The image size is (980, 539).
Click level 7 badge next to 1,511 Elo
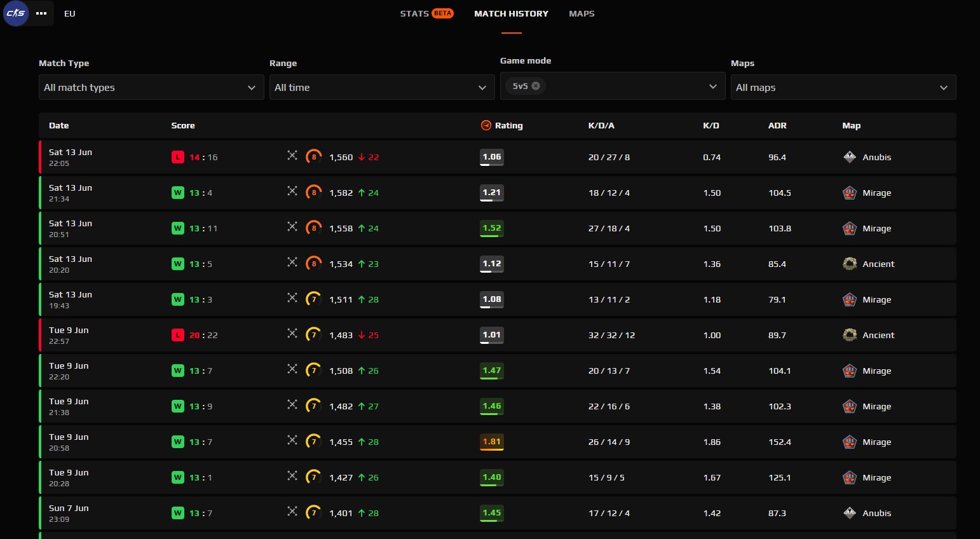[314, 299]
